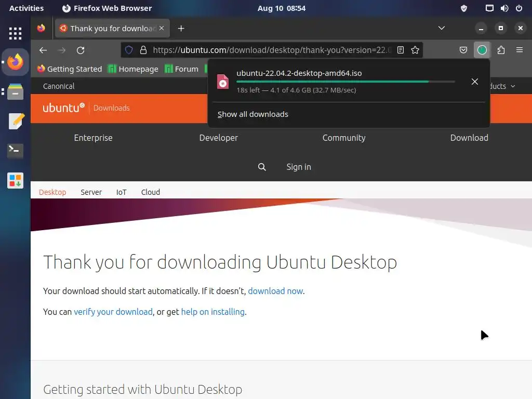Image resolution: width=532 pixels, height=399 pixels.
Task: Open the Enterprise navigation menu
Action: pos(94,138)
